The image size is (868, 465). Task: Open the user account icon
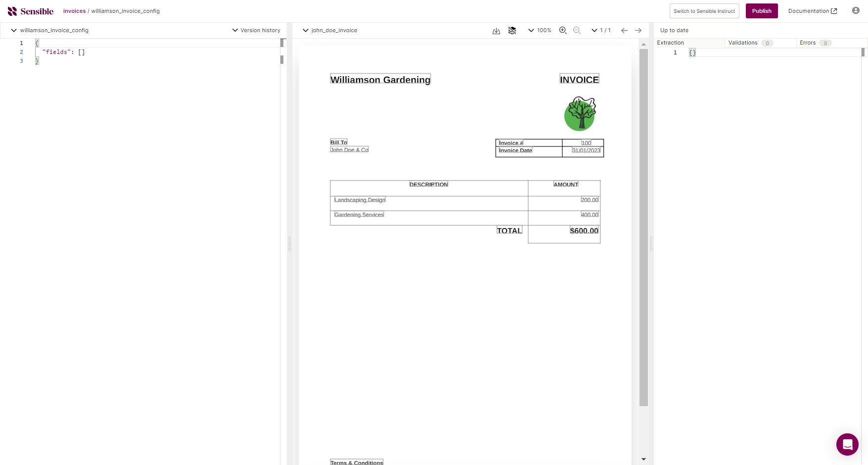pos(856,10)
